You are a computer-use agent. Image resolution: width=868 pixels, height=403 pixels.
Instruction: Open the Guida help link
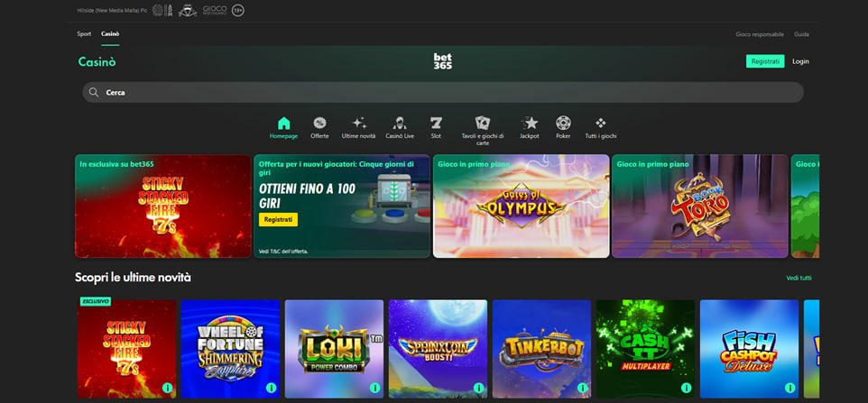801,34
